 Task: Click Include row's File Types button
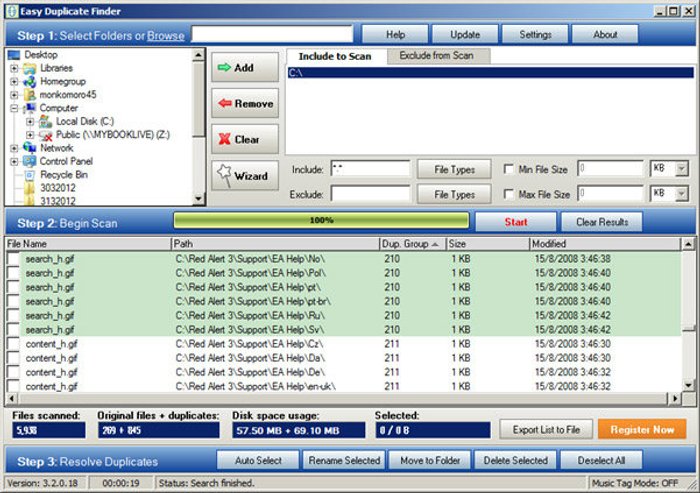click(454, 170)
